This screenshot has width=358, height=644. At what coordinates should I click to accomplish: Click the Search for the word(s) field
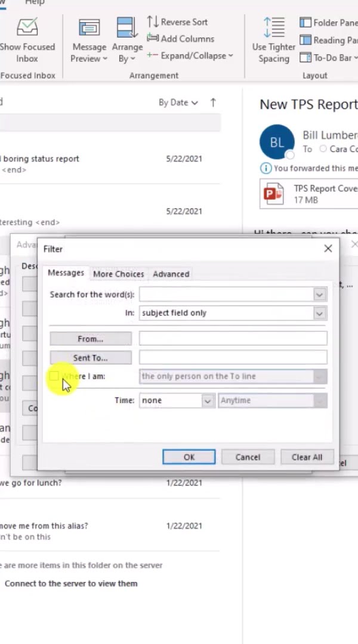226,295
